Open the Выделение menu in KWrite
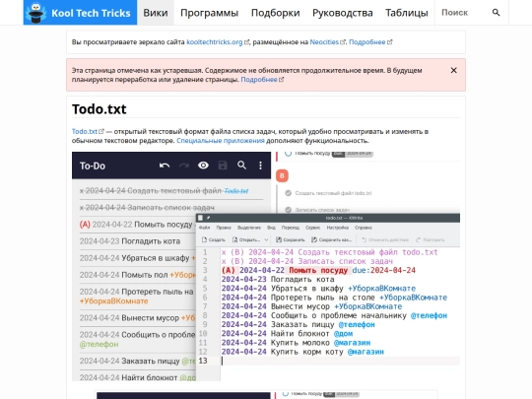Screen dimensions: 532x399 [x=248, y=228]
